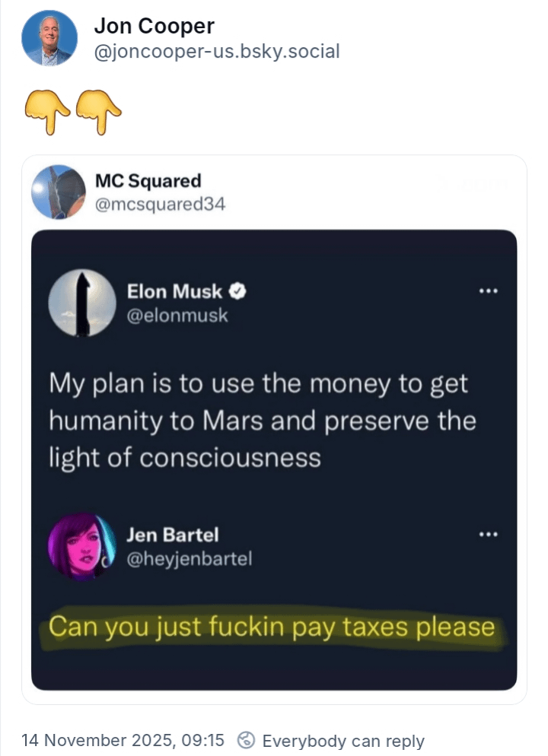This screenshot has height=756, width=548.
Task: Click Jon Cooper's profile avatar
Action: click(49, 38)
